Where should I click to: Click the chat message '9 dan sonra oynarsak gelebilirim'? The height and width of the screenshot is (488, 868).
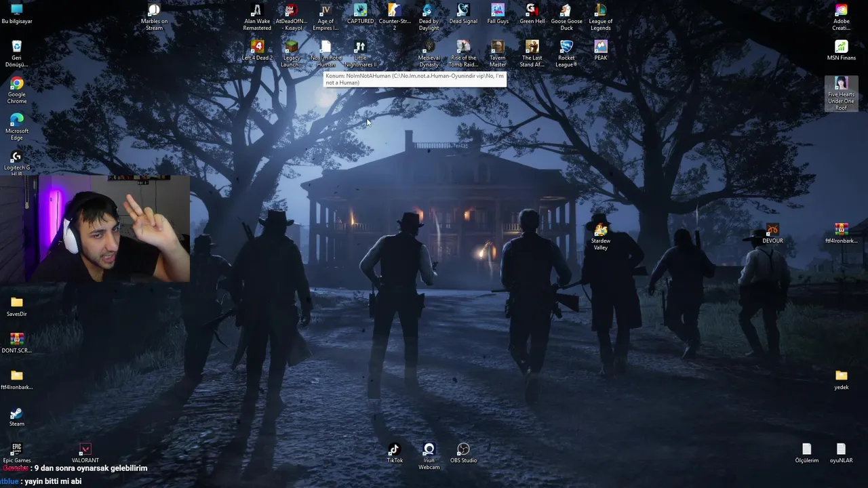click(90, 468)
